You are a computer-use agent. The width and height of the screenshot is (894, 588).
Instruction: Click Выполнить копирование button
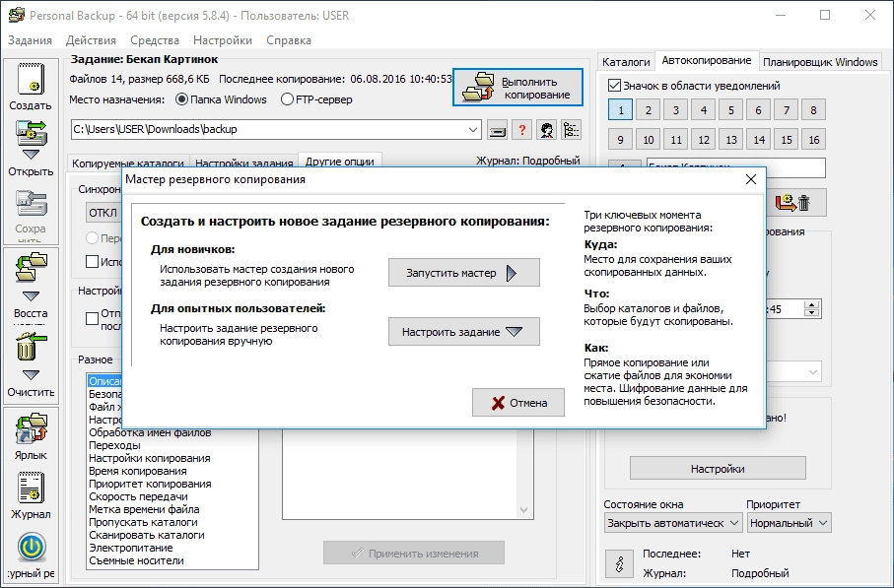517,88
